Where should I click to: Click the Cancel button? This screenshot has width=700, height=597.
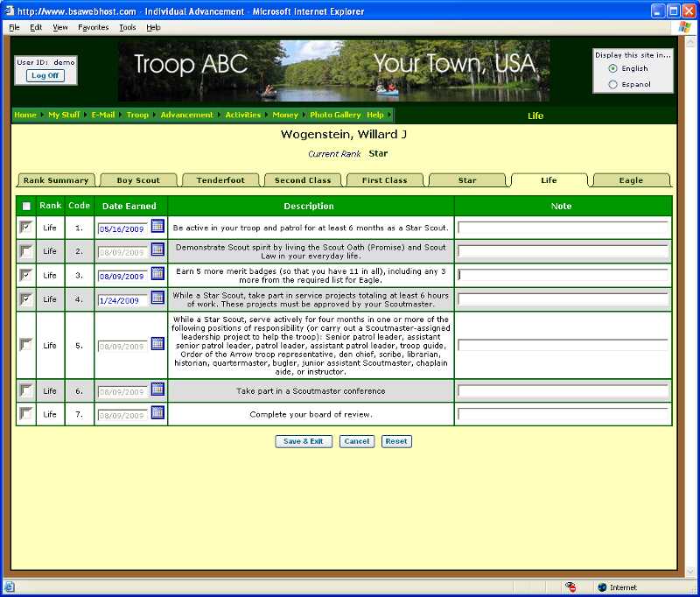(x=357, y=441)
